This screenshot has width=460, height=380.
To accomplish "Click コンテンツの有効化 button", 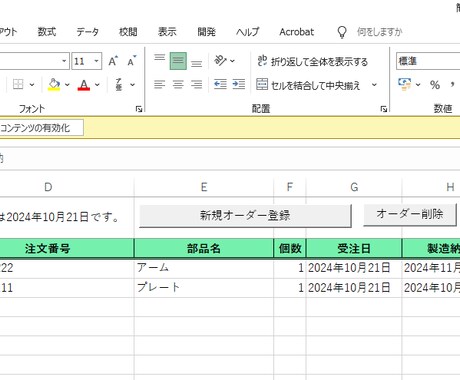I will click(41, 128).
